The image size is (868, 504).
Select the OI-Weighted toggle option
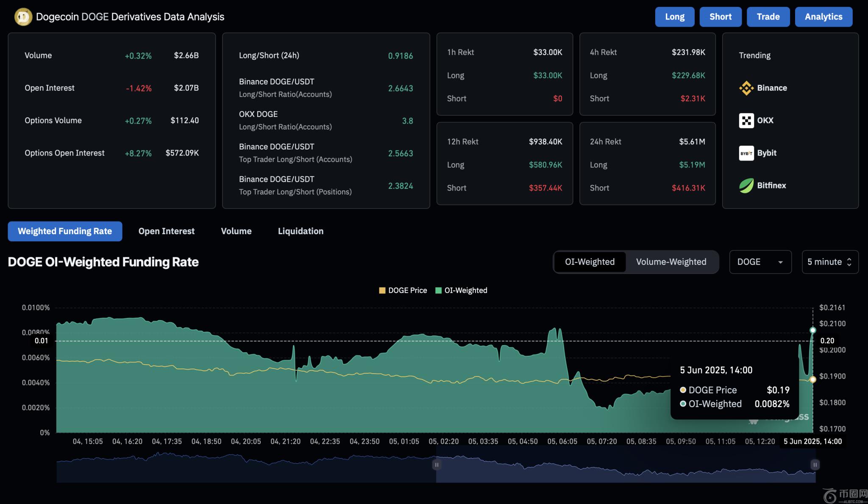click(x=590, y=262)
